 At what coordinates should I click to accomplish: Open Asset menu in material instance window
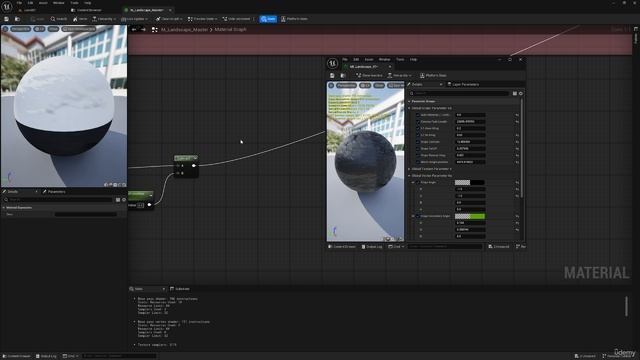tap(369, 60)
